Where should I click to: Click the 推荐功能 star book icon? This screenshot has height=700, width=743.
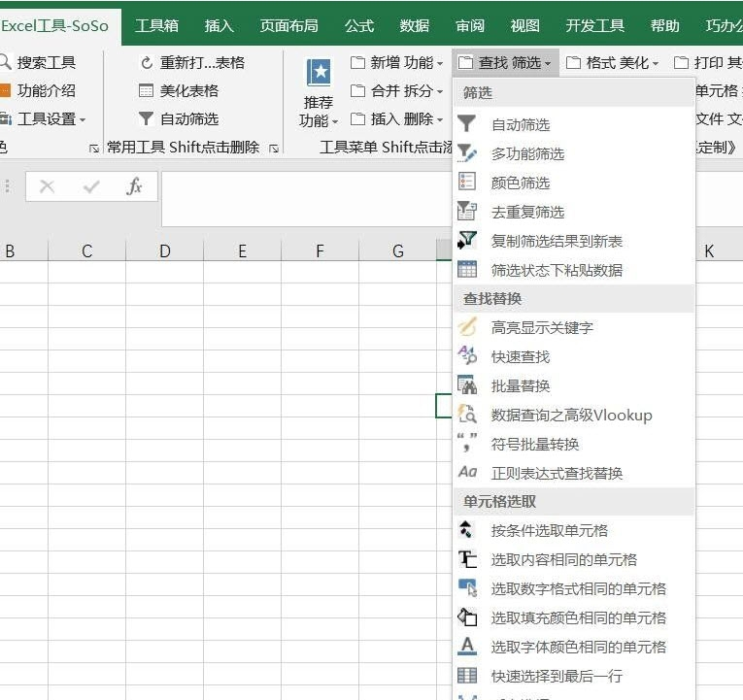[x=319, y=73]
